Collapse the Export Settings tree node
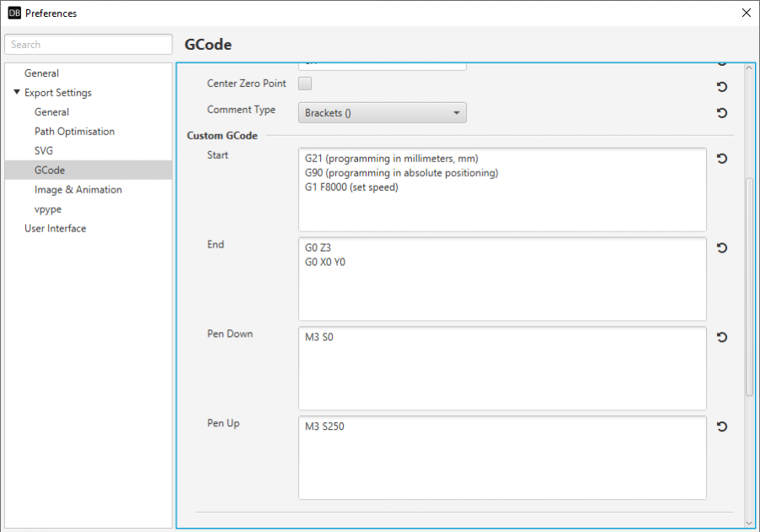Image resolution: width=760 pixels, height=532 pixels. (17, 92)
